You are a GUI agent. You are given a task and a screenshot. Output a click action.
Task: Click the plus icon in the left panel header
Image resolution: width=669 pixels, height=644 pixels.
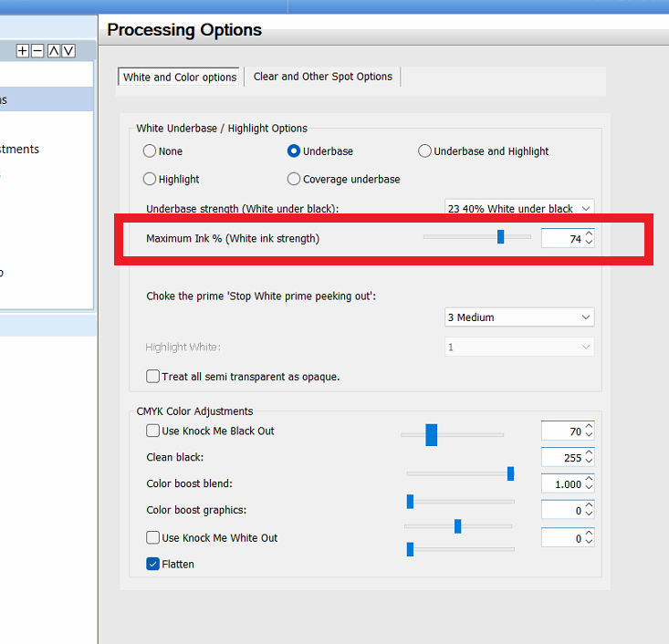(x=22, y=51)
